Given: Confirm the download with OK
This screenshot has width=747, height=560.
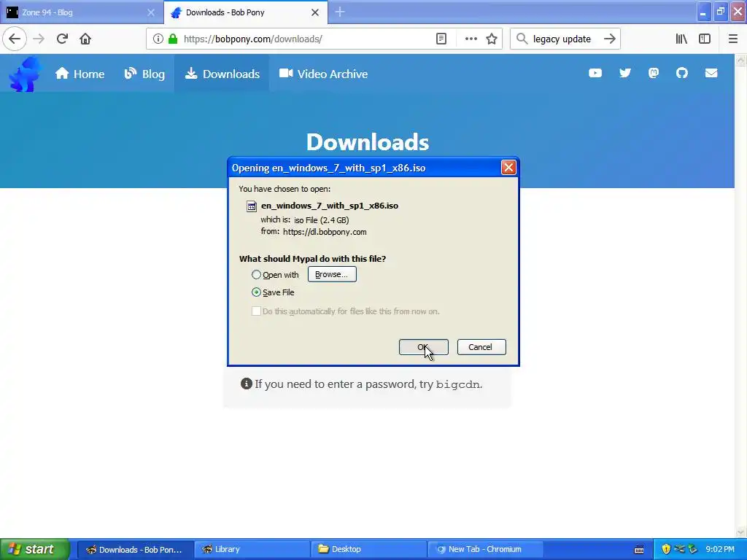Looking at the screenshot, I should (x=424, y=347).
